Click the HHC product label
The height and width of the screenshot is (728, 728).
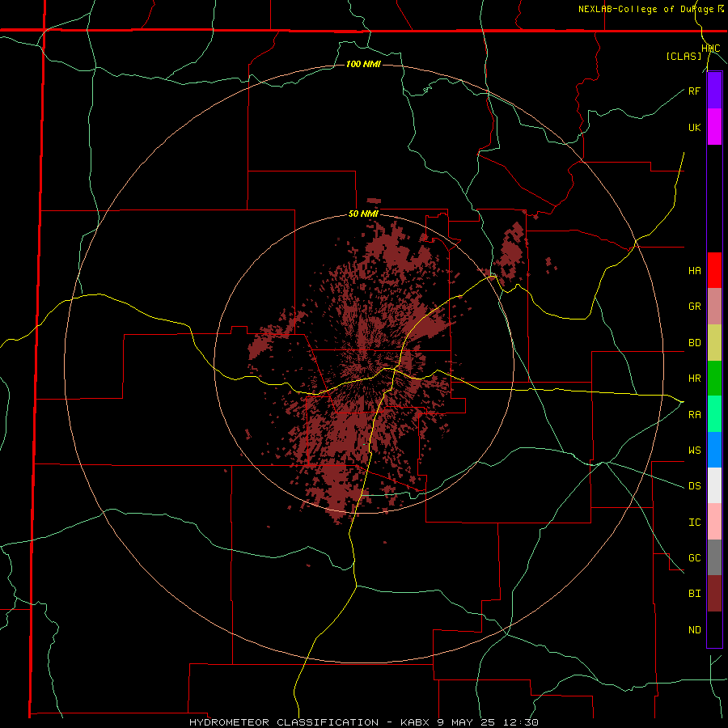pyautogui.click(x=711, y=49)
